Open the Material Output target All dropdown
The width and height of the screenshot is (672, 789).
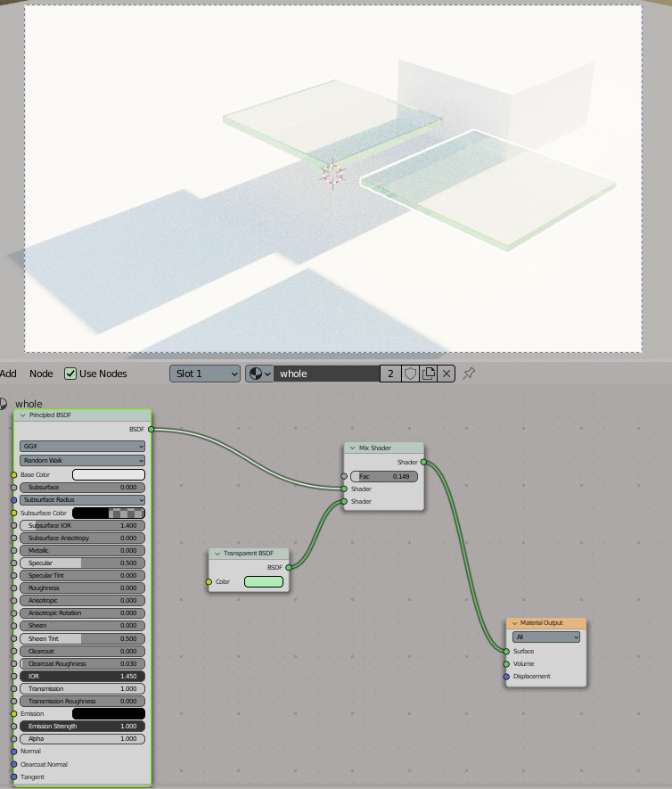546,637
